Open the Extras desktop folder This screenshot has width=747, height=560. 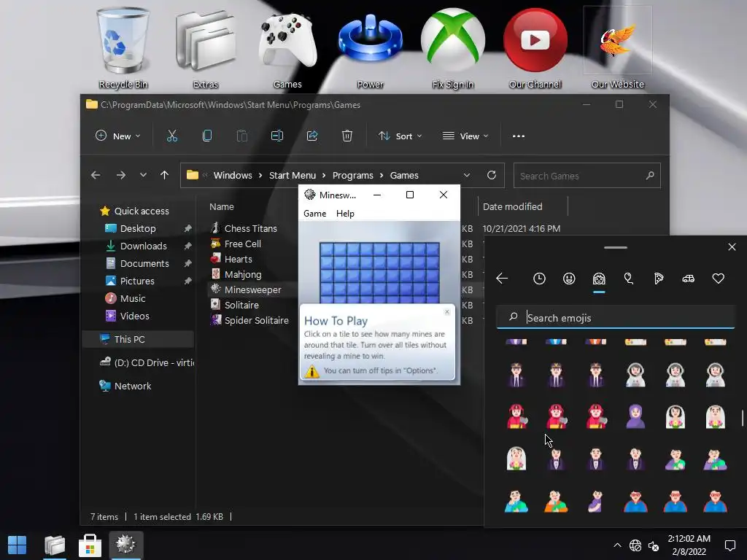(x=205, y=47)
